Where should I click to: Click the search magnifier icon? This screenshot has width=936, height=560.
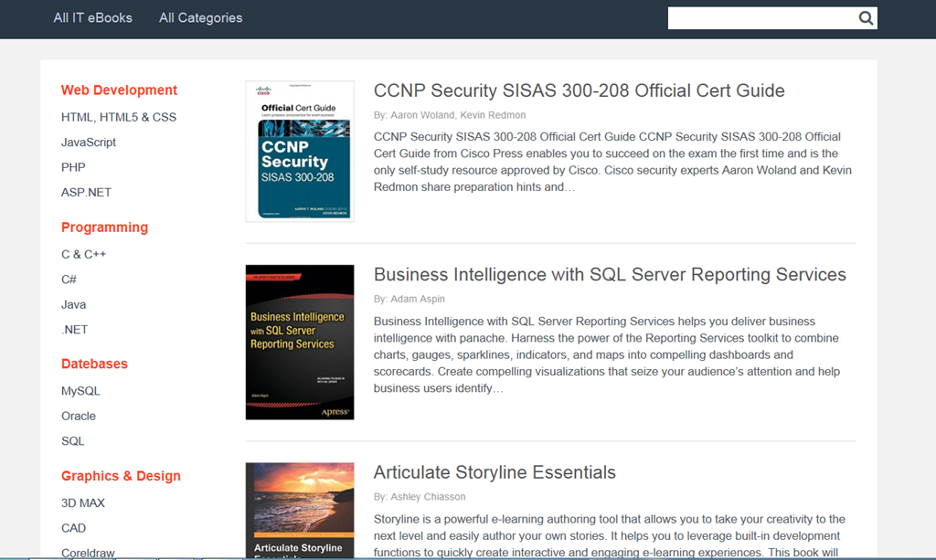(x=866, y=18)
